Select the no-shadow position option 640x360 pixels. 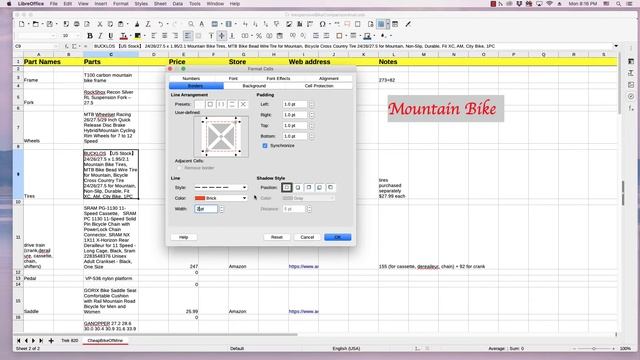pyautogui.click(x=287, y=187)
